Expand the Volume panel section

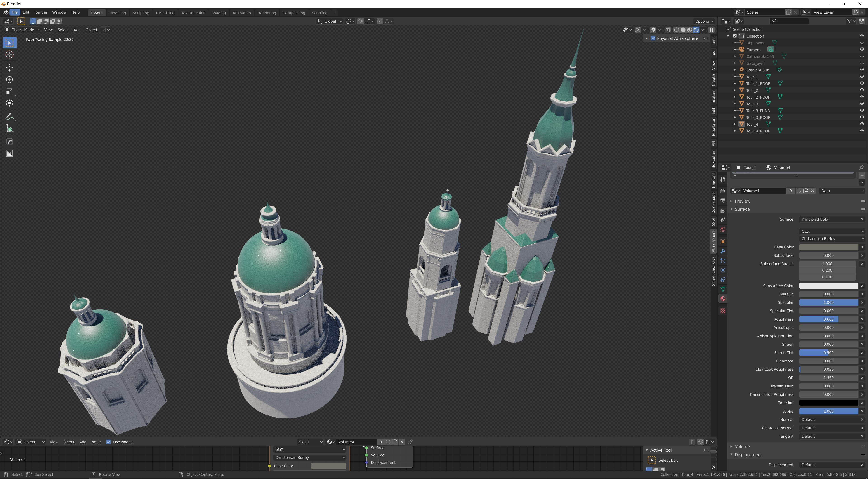coord(742,446)
